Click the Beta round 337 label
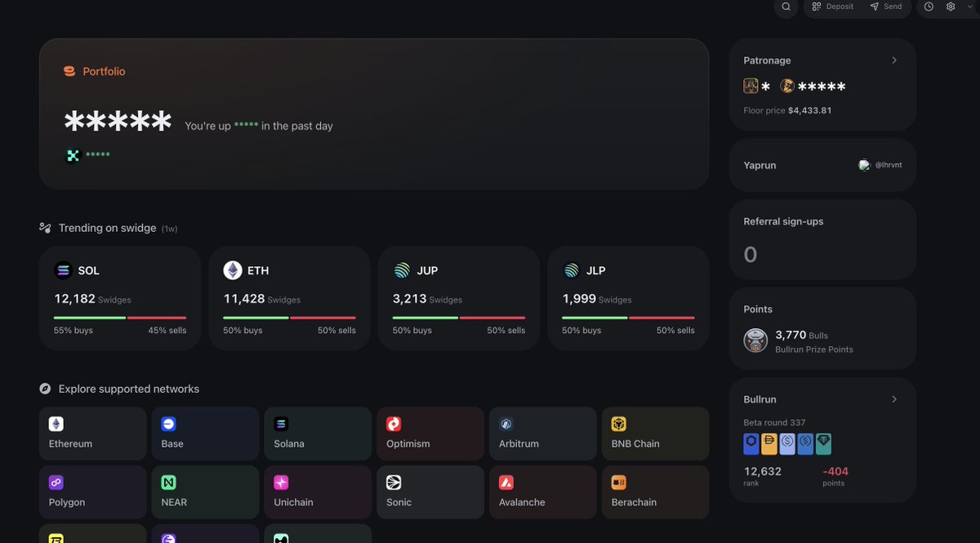Image resolution: width=980 pixels, height=543 pixels. tap(774, 422)
